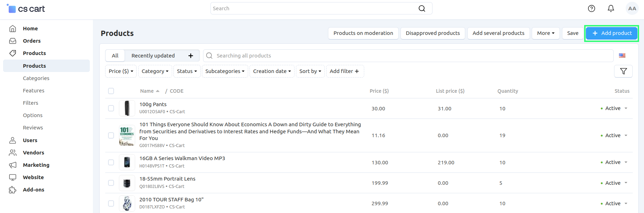Click the language flag icon
The image size is (644, 213).
tap(622, 56)
